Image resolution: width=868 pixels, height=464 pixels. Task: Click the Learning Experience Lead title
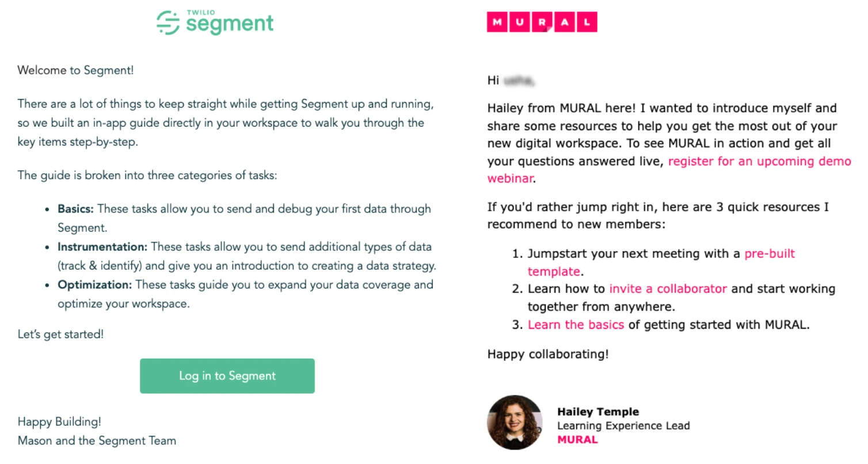(623, 426)
